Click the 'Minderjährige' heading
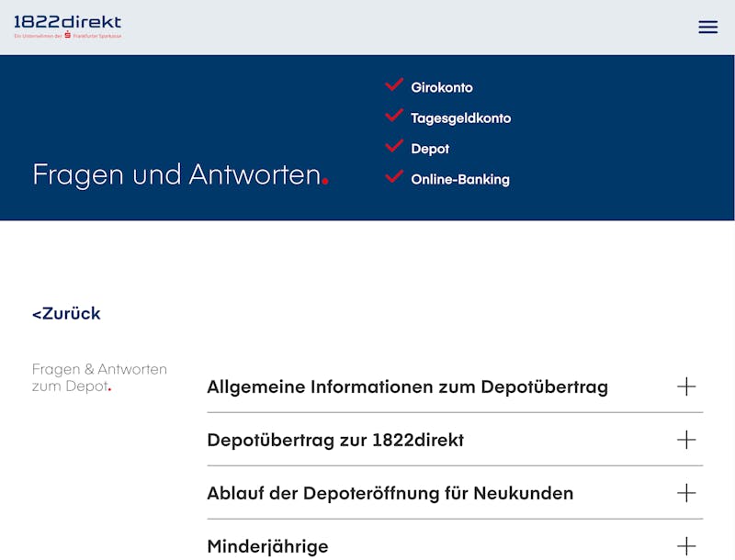The width and height of the screenshot is (735, 560). (x=267, y=546)
